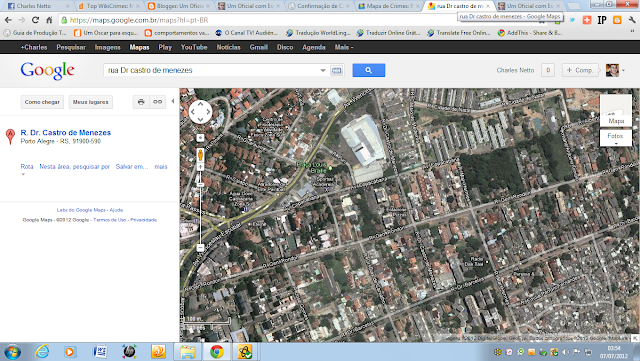
Task: Launch Internet Explorer from taskbar
Action: (x=42, y=352)
